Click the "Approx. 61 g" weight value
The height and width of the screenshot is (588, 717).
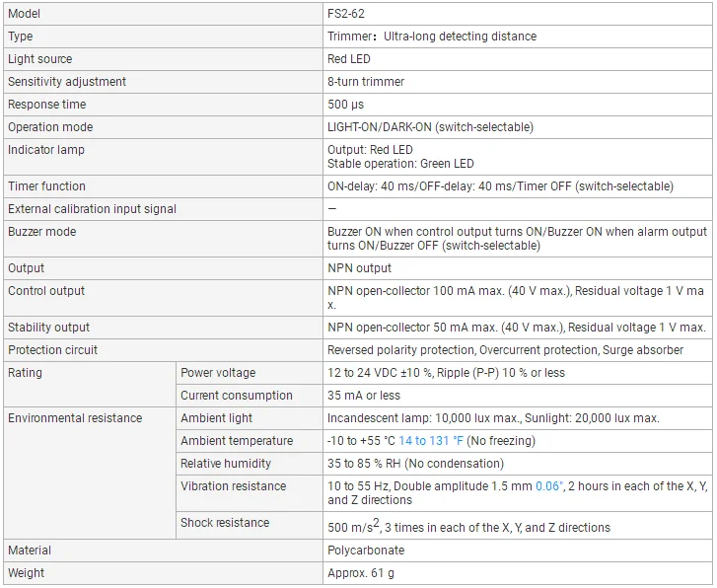pyautogui.click(x=362, y=573)
